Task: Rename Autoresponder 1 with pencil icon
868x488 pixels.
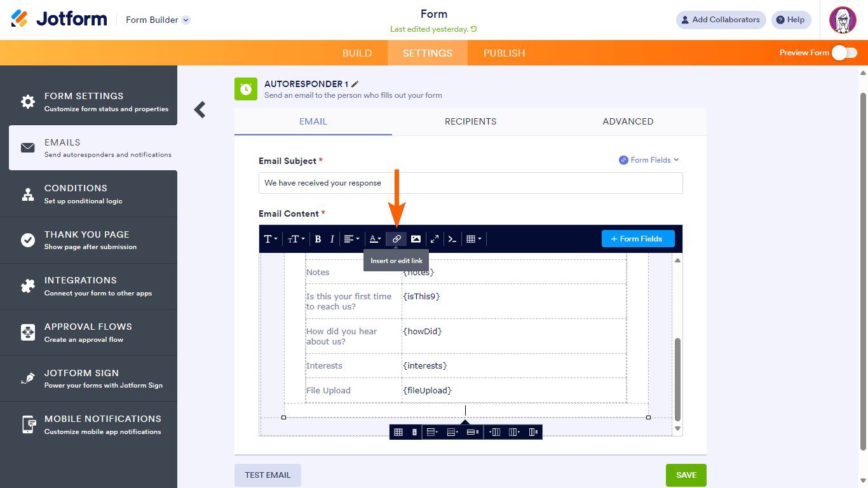Action: click(355, 84)
